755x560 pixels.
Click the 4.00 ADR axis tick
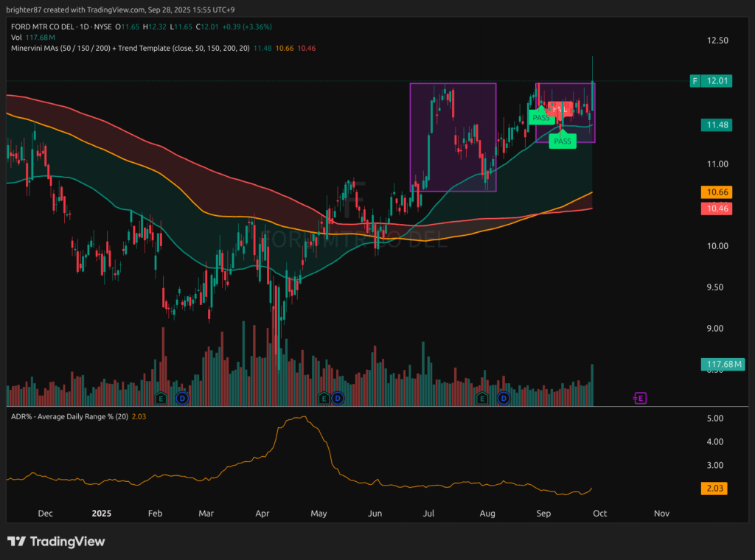715,441
